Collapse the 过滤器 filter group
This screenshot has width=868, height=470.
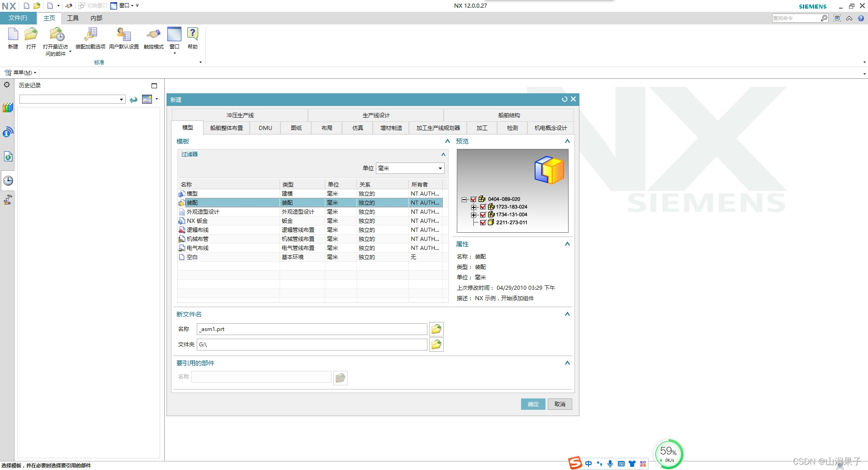(443, 154)
